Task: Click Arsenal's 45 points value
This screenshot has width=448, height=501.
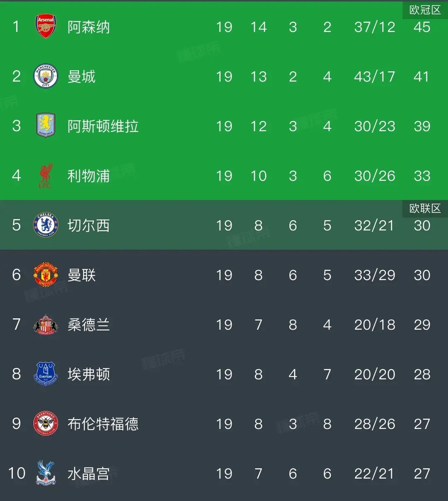Action: (422, 27)
